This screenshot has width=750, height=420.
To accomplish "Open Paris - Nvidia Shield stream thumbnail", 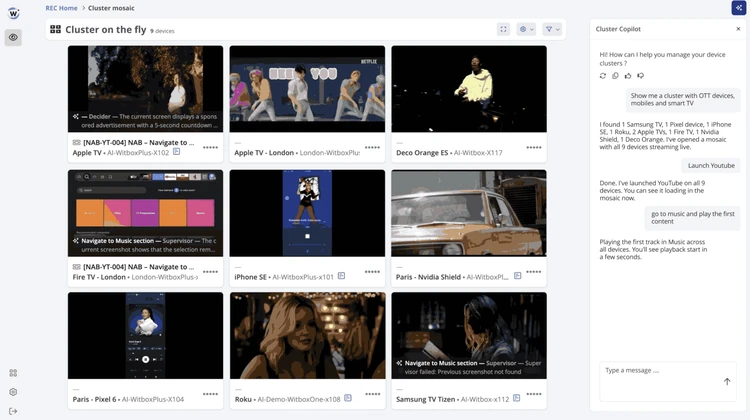I will point(469,213).
